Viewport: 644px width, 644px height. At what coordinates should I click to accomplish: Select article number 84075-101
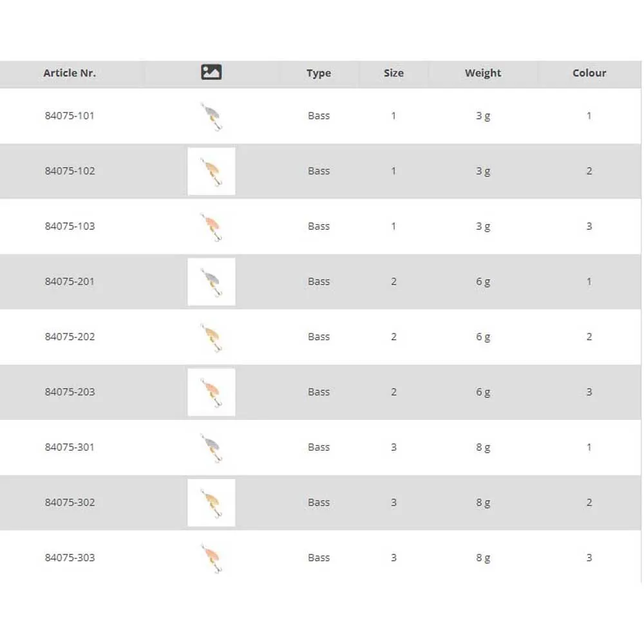[x=70, y=116]
